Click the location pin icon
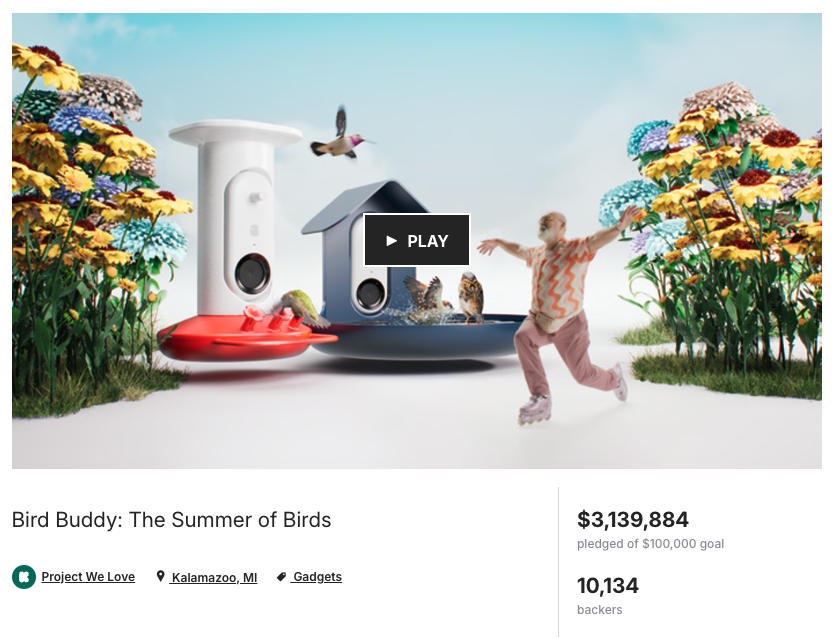 [x=160, y=576]
